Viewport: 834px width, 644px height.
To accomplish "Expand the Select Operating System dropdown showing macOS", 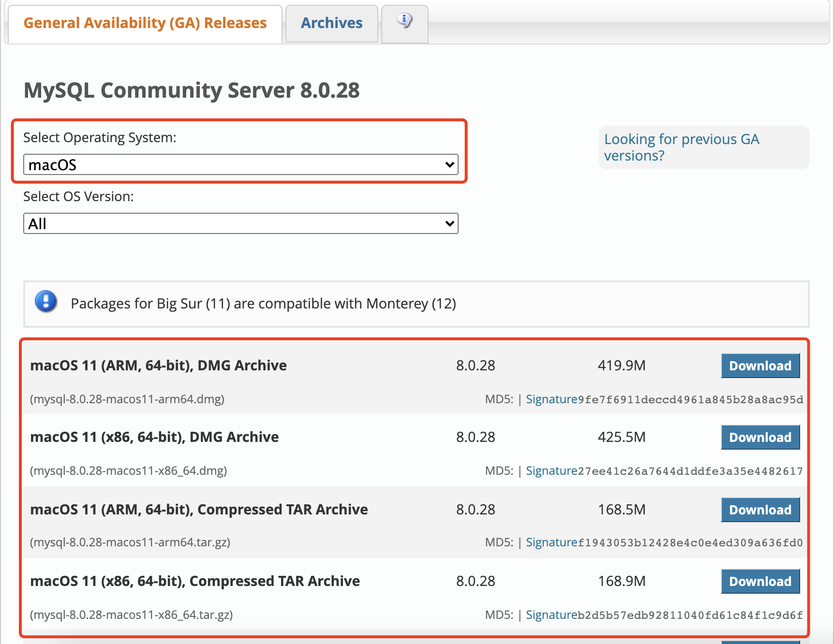I will pos(240,165).
